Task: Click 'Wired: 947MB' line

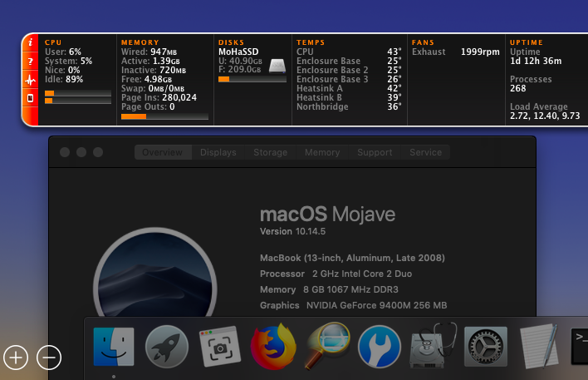Action: (x=149, y=52)
